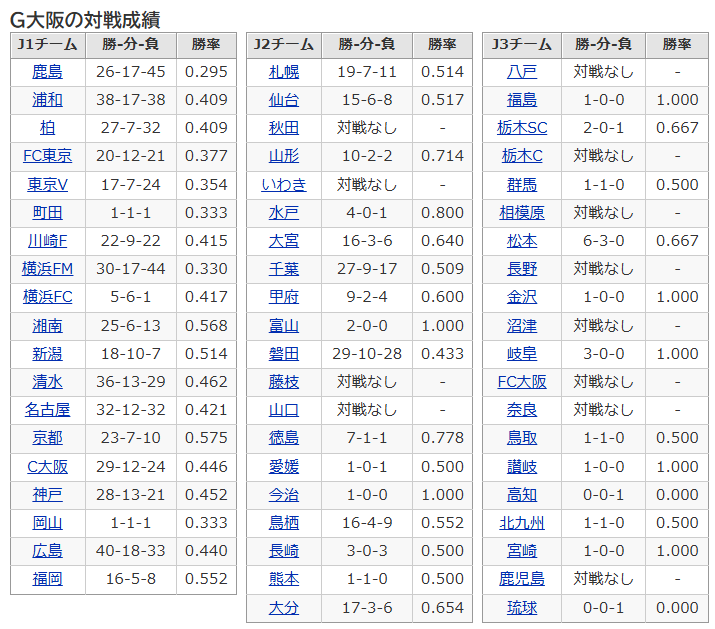Follow the 東京V link
This screenshot has height=629, width=715.
pyautogui.click(x=47, y=185)
